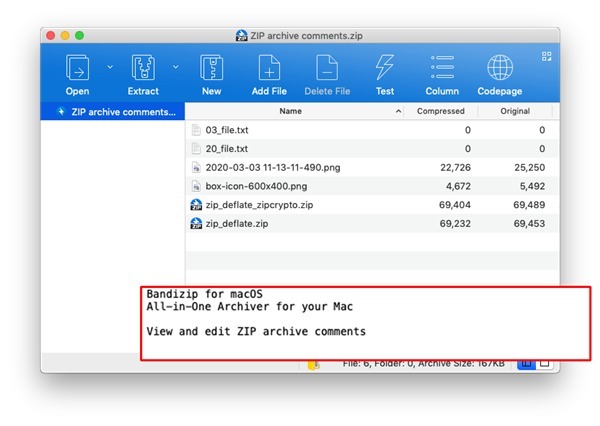
Task: Click compressed size 69,232 cell
Action: point(455,224)
